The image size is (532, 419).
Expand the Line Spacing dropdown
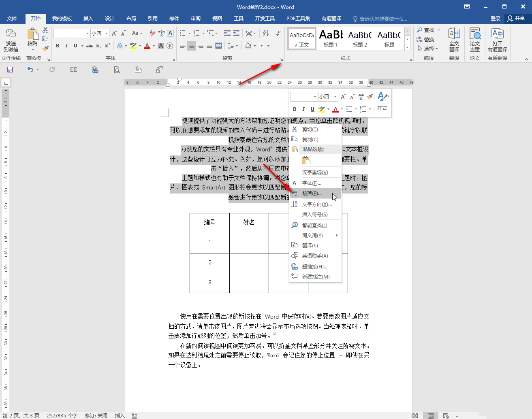point(232,46)
